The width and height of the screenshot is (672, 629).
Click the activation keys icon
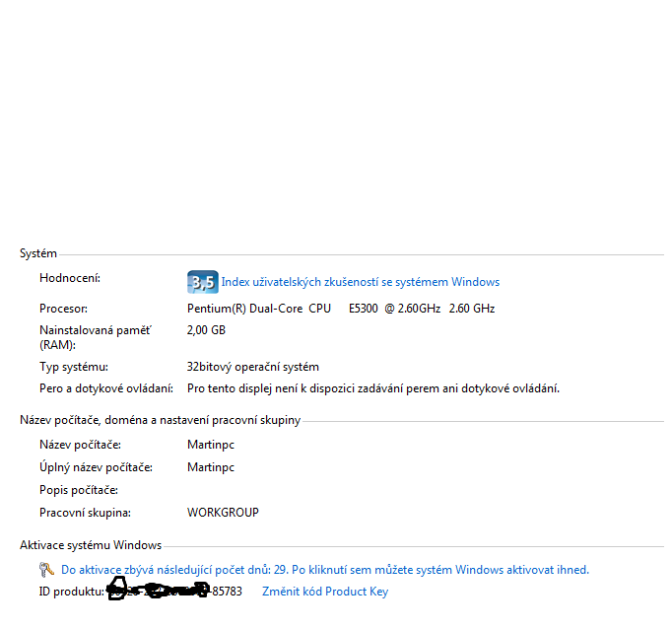point(46,570)
